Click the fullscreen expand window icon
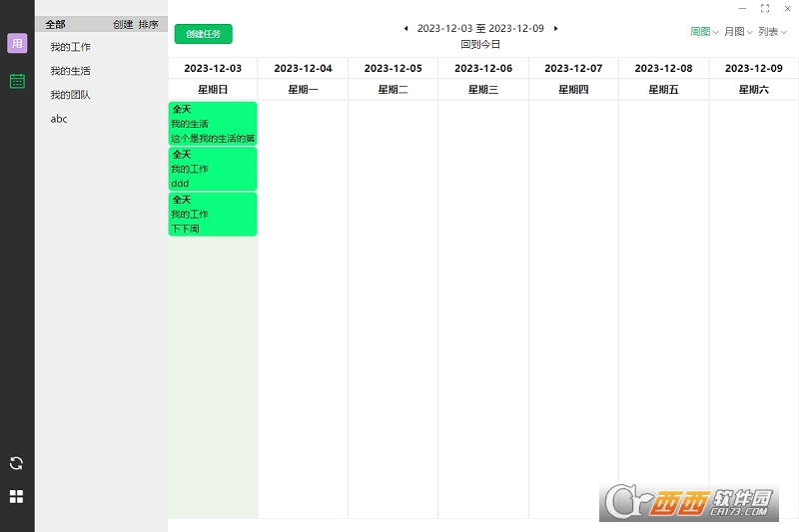 click(x=765, y=9)
